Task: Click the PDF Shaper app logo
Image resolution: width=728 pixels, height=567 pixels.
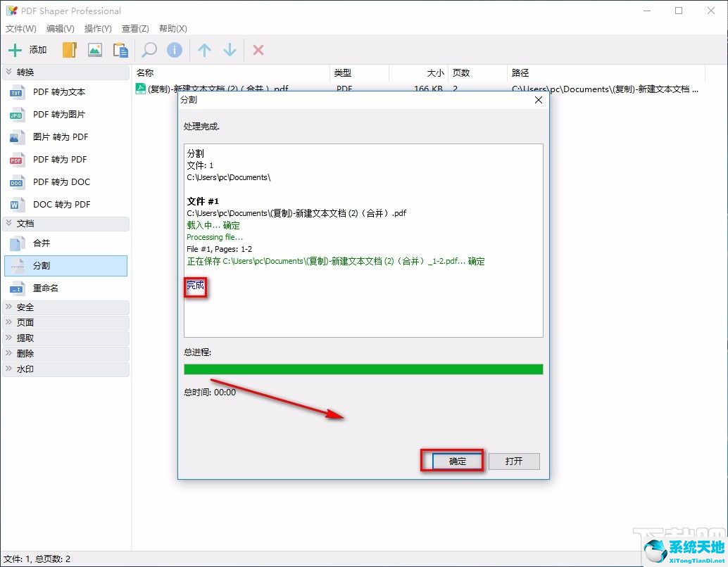Action: click(11, 11)
